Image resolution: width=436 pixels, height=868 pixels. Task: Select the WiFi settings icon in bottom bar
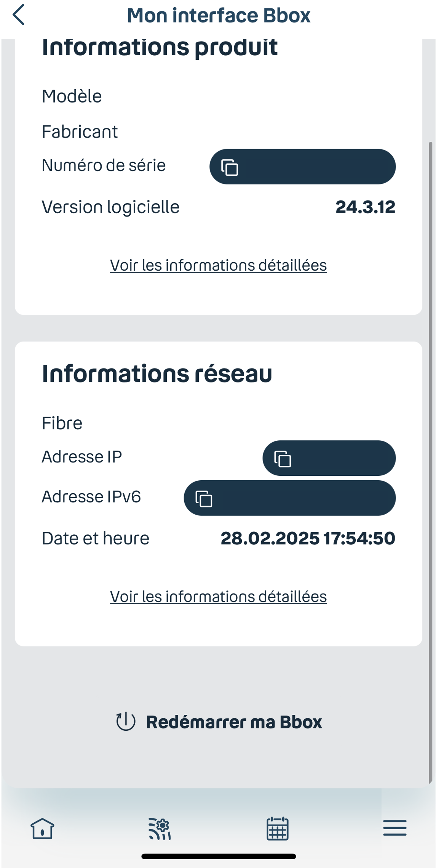(160, 830)
